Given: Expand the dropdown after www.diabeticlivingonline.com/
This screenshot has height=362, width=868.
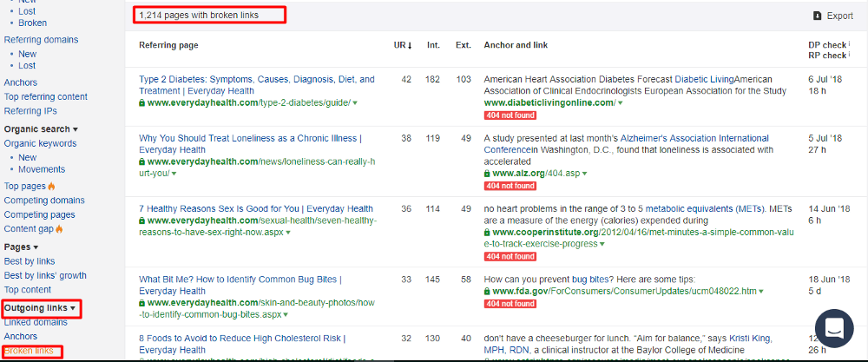Looking at the screenshot, I should point(620,103).
